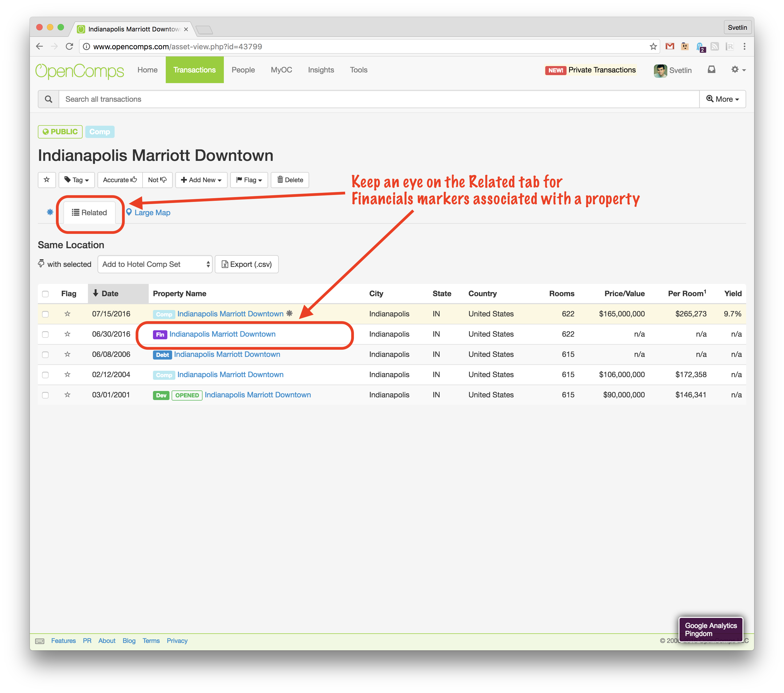The image size is (784, 693).
Task: Open the Transactions nav item
Action: pos(195,70)
